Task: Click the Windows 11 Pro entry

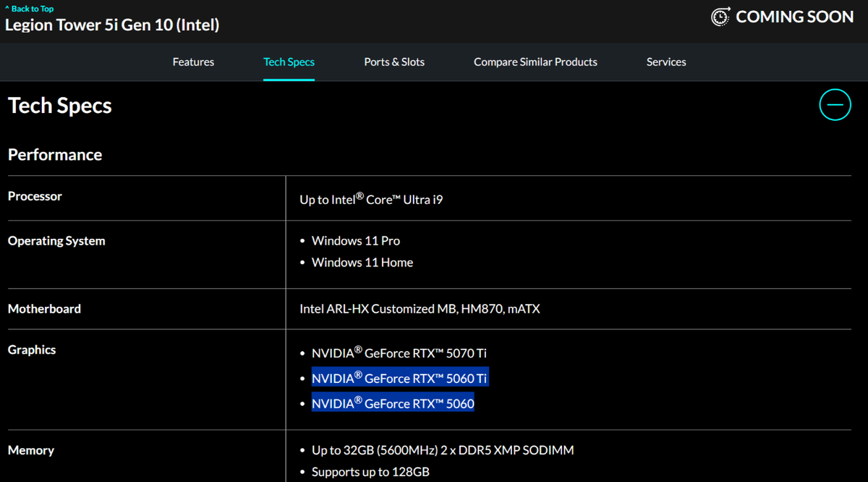Action: [356, 240]
